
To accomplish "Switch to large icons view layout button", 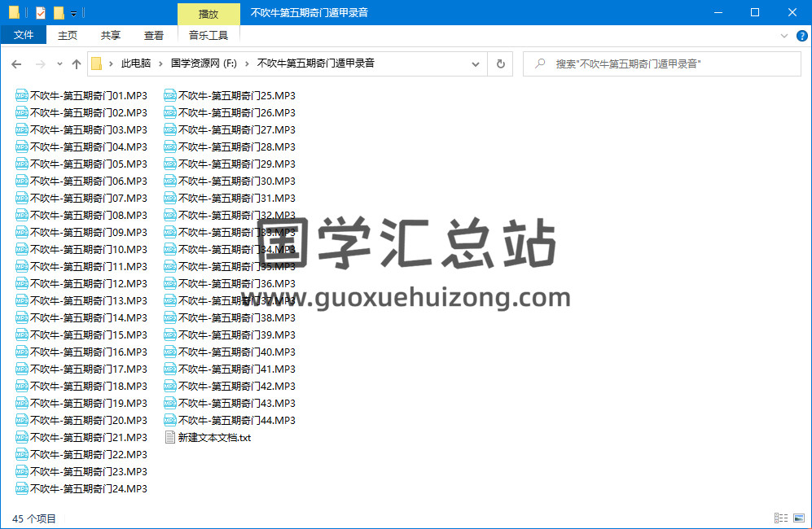I will pos(798,518).
